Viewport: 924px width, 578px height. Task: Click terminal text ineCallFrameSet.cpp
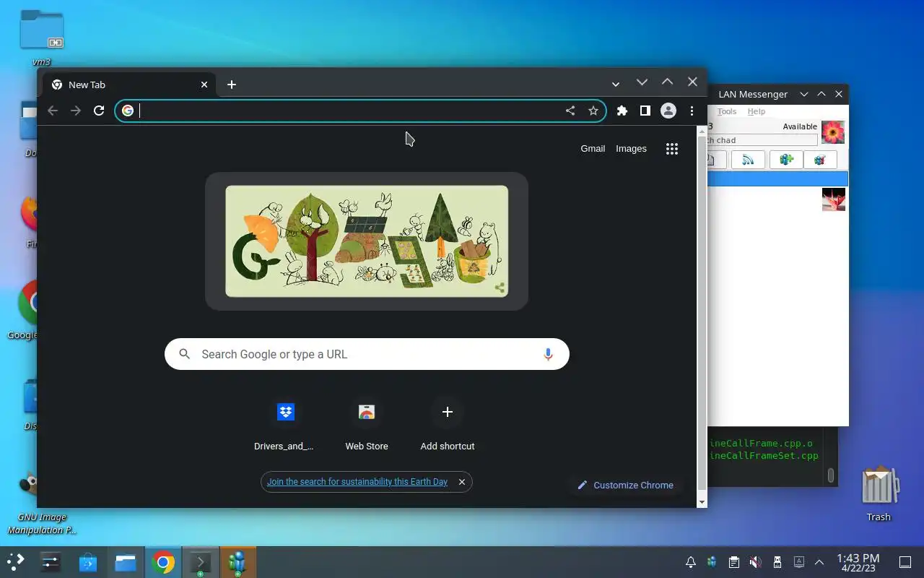[764, 456]
